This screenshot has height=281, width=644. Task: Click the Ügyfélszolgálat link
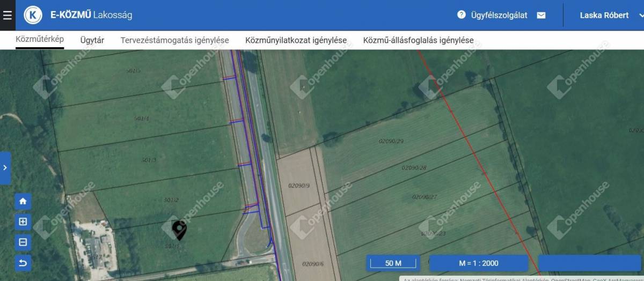499,15
